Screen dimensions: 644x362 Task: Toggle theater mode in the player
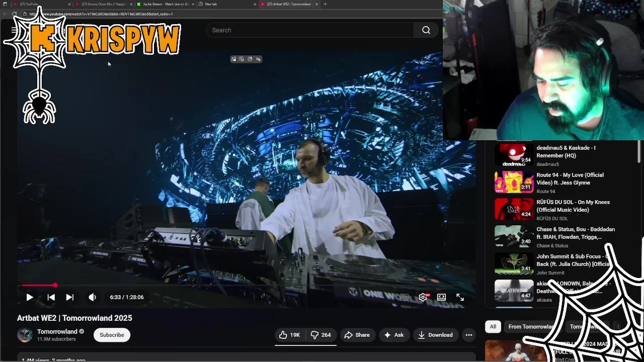441,297
